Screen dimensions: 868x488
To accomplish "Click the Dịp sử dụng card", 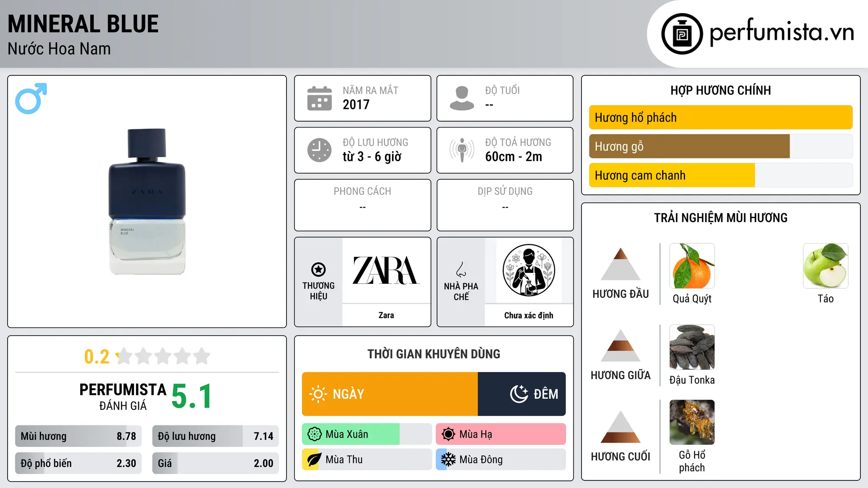I will click(x=505, y=205).
